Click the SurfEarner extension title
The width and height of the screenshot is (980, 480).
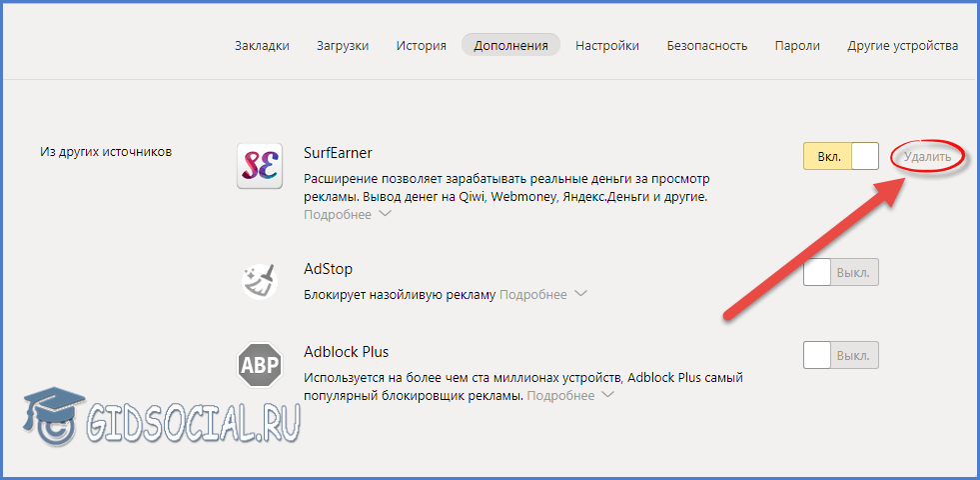[x=338, y=152]
